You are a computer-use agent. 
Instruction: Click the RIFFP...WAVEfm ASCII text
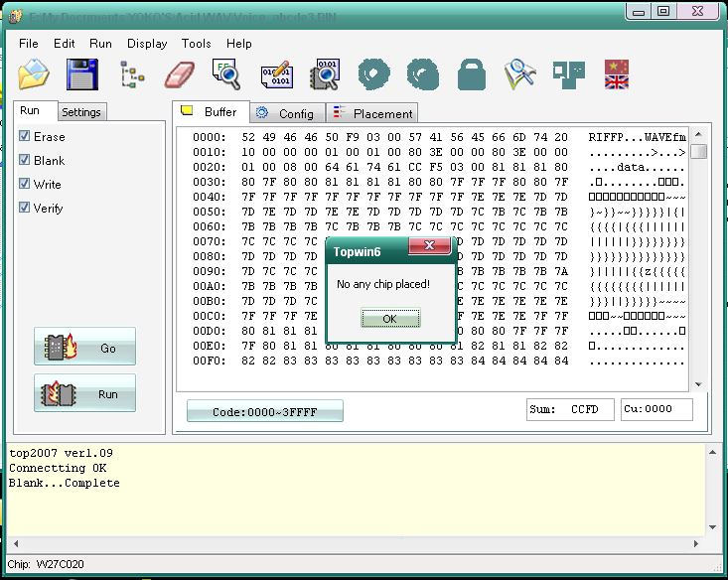click(x=637, y=137)
